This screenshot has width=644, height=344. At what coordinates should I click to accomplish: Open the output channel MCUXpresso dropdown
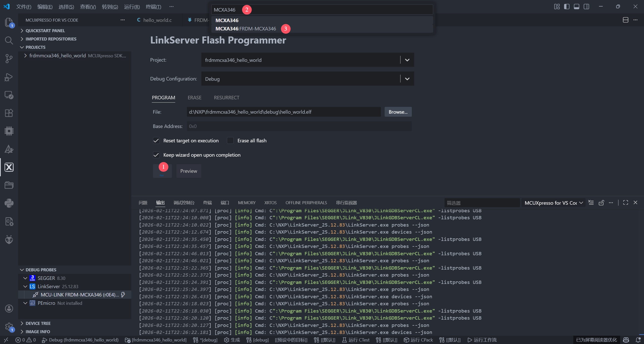[x=554, y=203]
